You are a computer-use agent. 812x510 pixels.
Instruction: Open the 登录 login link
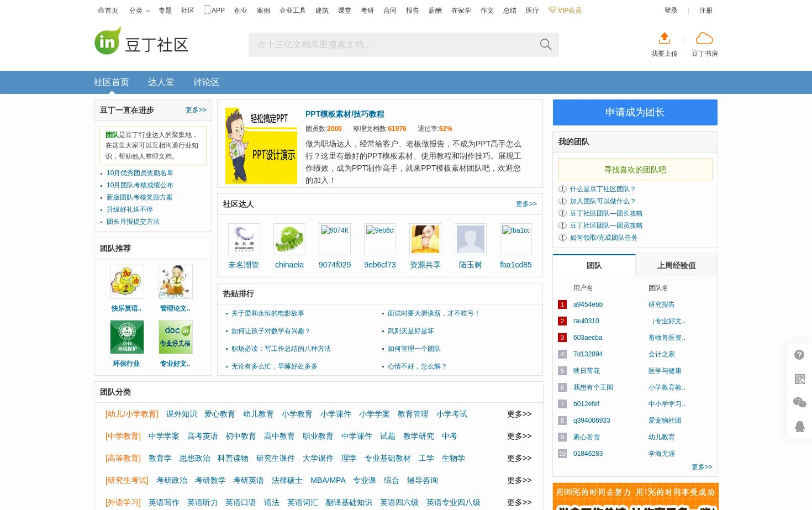tap(671, 10)
